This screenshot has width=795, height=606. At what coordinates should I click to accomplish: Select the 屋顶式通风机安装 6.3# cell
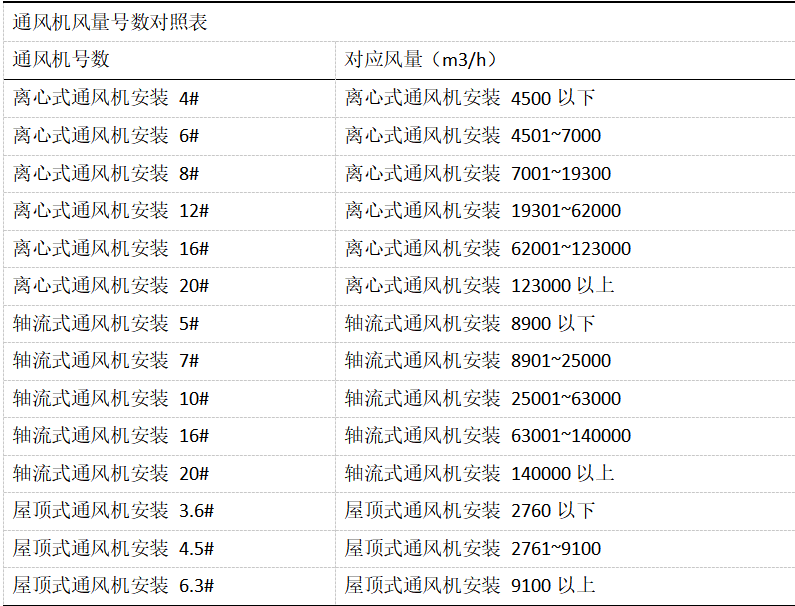[x=114, y=586]
